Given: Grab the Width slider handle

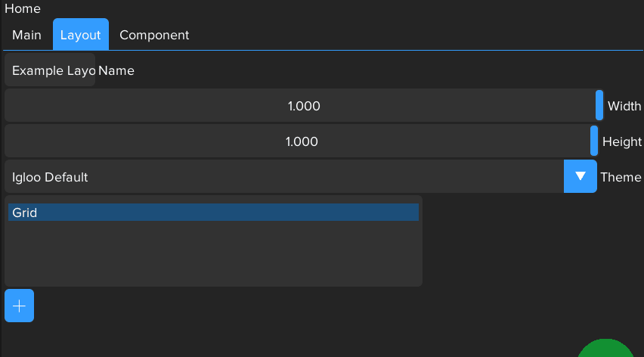Looking at the screenshot, I should click(x=599, y=106).
